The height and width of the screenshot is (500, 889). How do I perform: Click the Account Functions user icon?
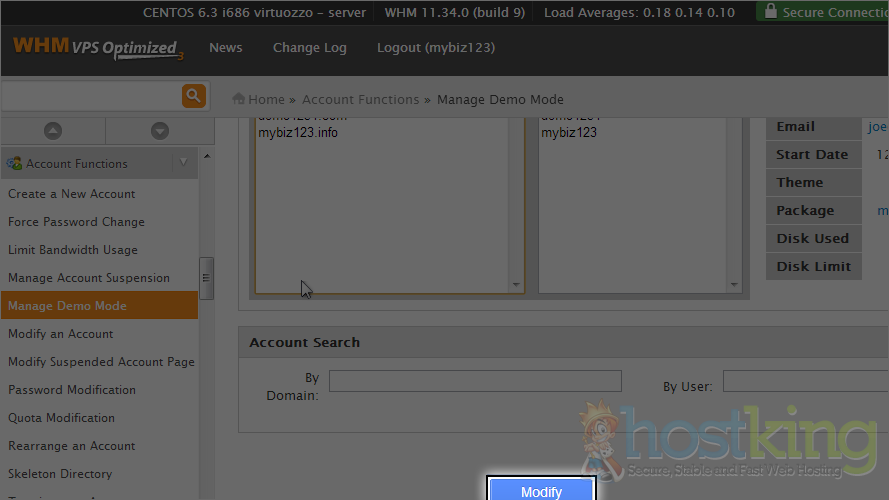(14, 163)
